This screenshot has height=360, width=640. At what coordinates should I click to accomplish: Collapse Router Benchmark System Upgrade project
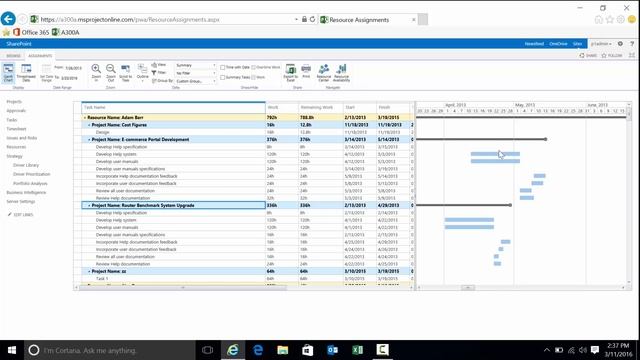click(x=89, y=205)
